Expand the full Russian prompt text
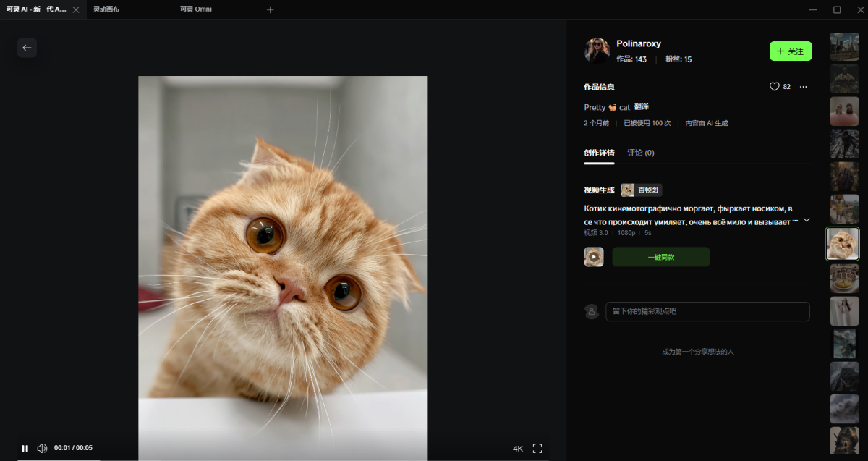The image size is (868, 461). coord(807,219)
